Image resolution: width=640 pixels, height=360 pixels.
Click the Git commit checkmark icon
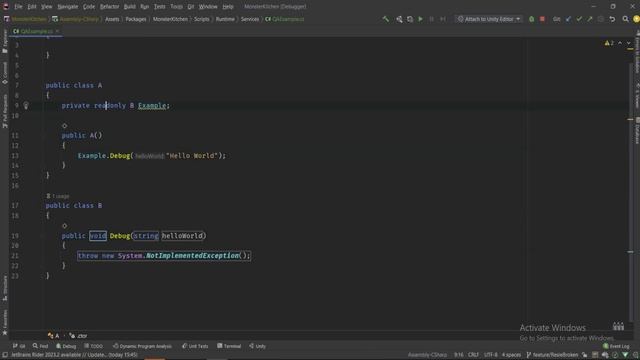point(579,19)
